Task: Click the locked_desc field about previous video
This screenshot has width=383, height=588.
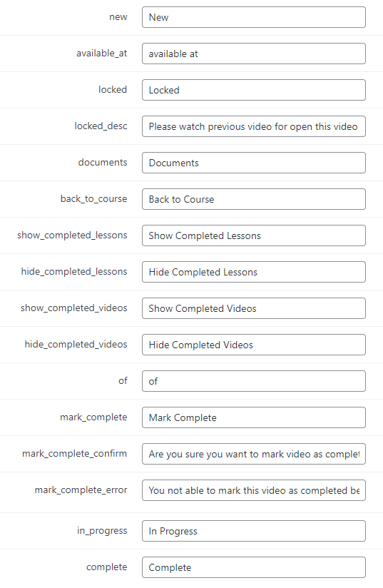Action: (x=254, y=126)
